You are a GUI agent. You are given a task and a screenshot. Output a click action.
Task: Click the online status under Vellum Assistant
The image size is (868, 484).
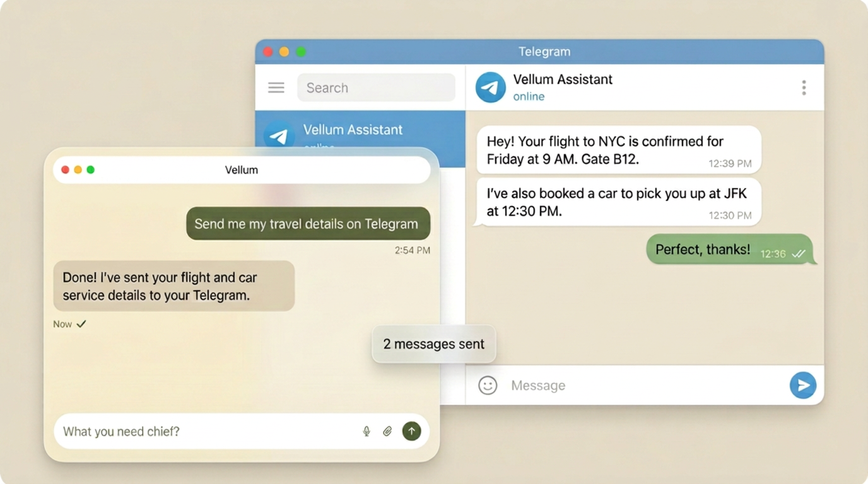(x=529, y=96)
